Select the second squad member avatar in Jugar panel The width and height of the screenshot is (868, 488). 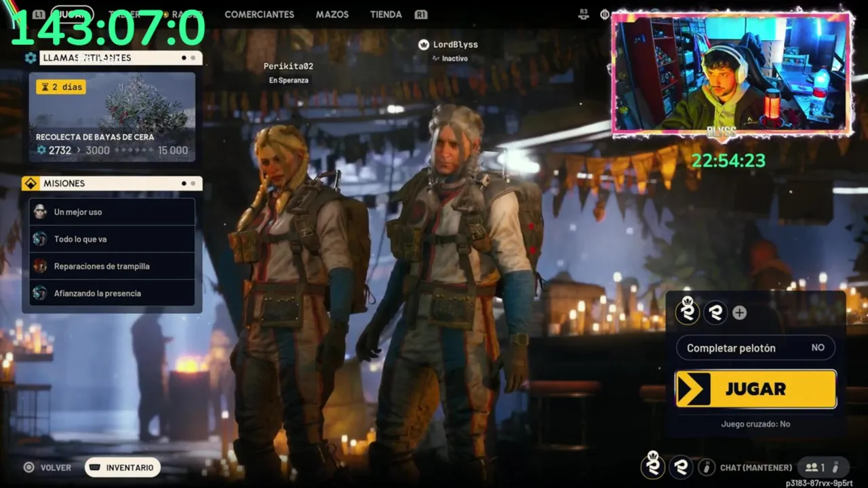point(715,312)
